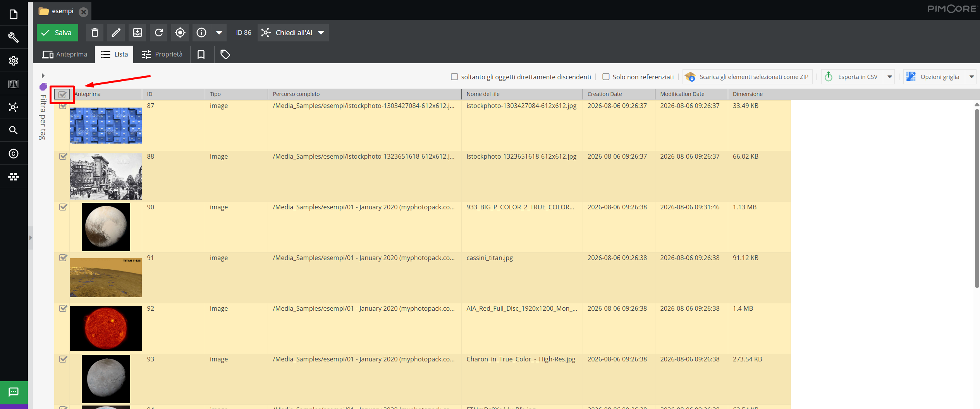Open the copyright icon in left sidebar
980x409 pixels.
[x=14, y=154]
